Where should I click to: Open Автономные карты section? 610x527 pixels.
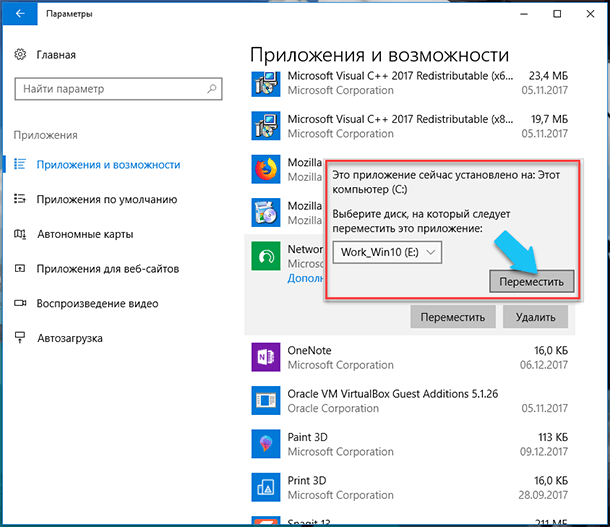pos(85,234)
